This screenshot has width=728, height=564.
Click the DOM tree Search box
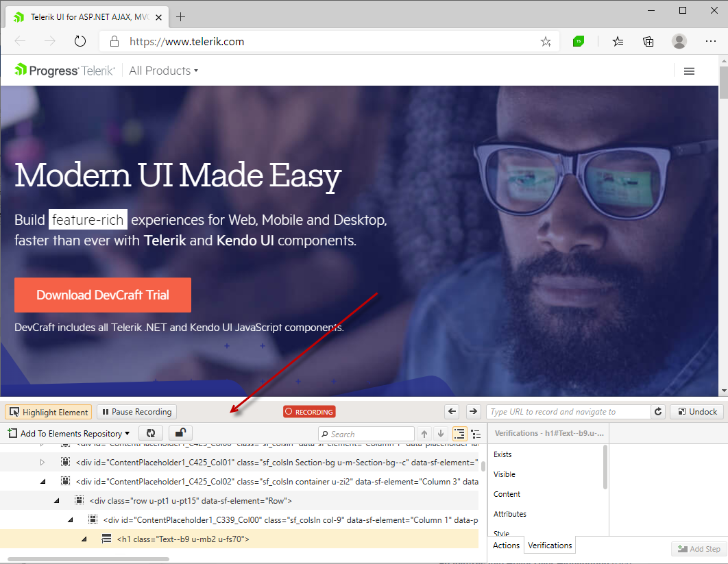click(x=366, y=434)
